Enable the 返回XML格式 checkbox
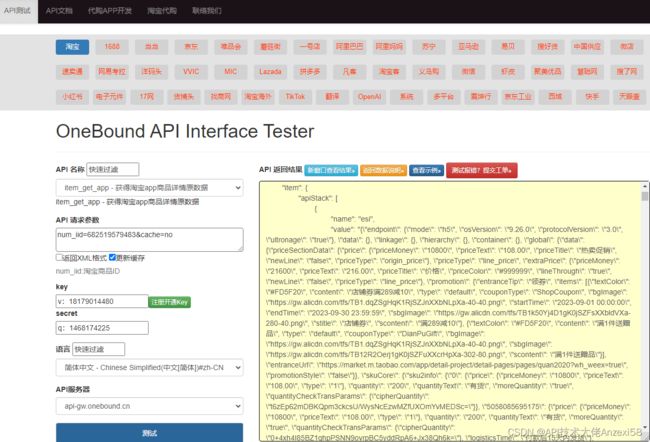This screenshot has width=650, height=442. [x=59, y=257]
